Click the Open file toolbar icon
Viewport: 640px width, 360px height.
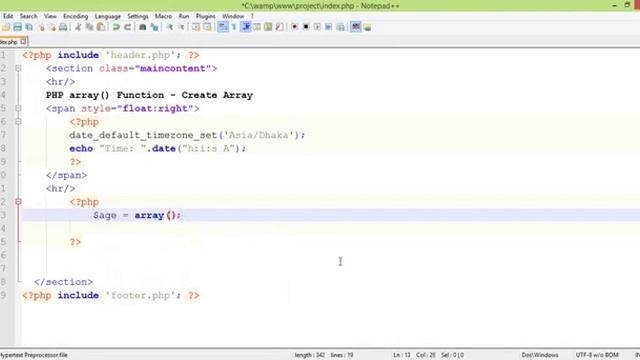pyautogui.click(x=6, y=27)
